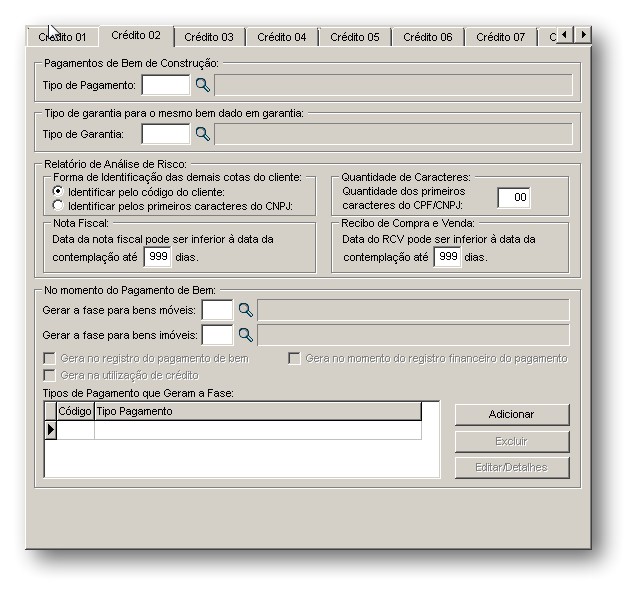Click the 'Tipos de Pagamento que Geram a Fase:' label
Viewport: 627px width, 615px height.
(x=138, y=393)
